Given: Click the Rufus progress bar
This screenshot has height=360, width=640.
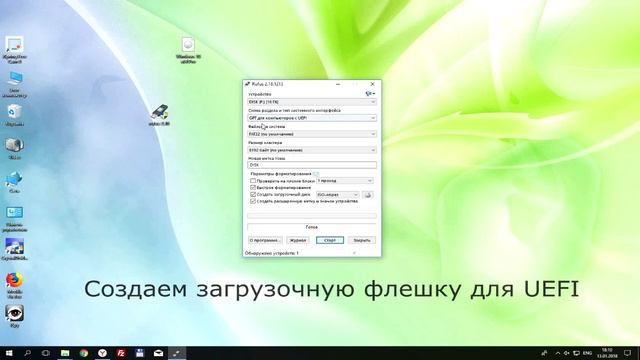Looking at the screenshot, I should 312,216.
